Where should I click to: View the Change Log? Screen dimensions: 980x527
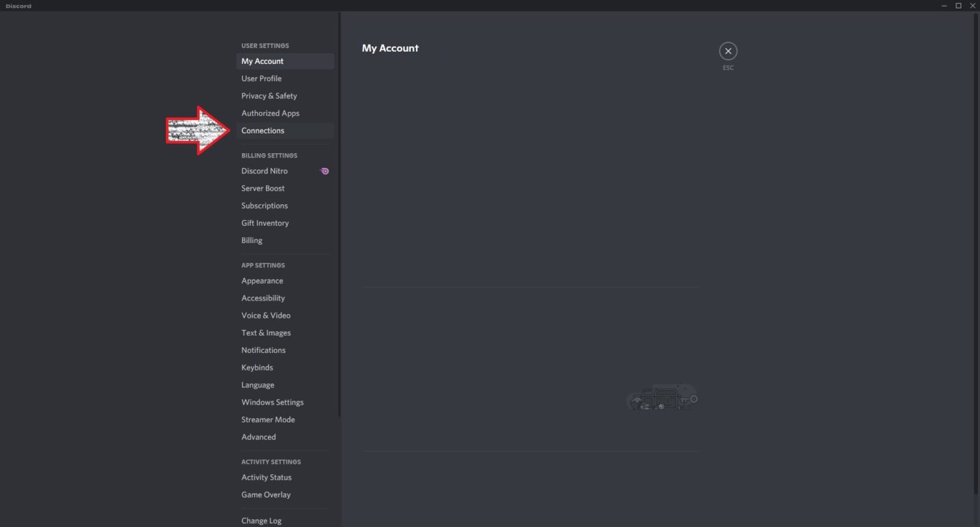(x=261, y=521)
